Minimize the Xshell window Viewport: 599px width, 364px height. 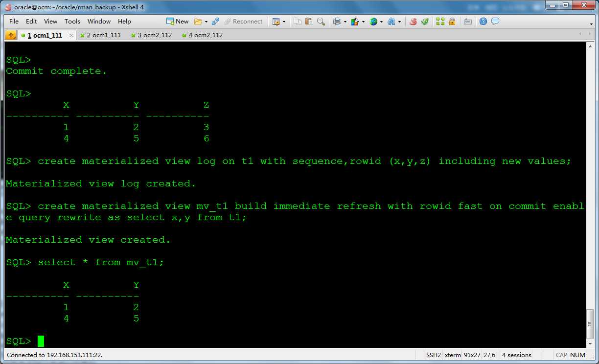[x=553, y=5]
